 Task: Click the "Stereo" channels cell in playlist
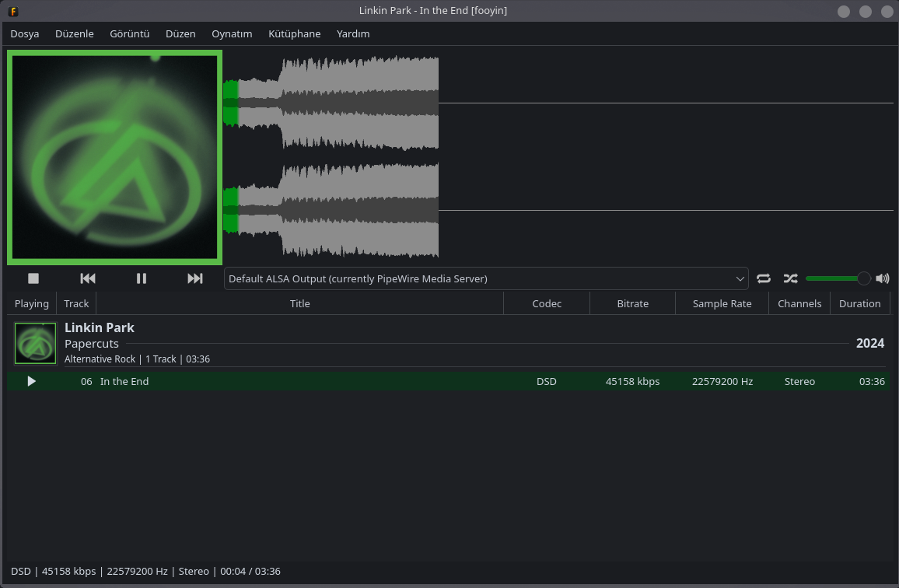tap(799, 381)
